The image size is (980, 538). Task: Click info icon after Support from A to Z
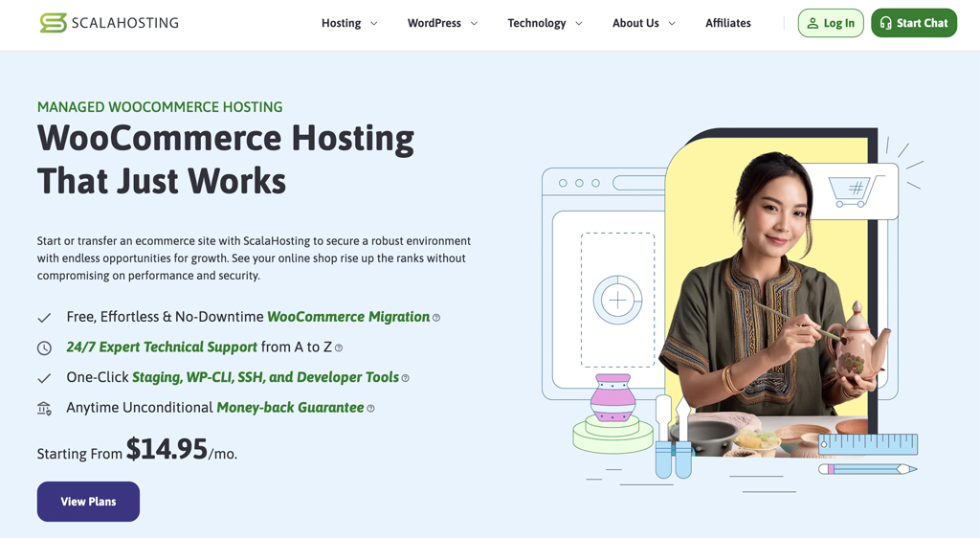(339, 347)
